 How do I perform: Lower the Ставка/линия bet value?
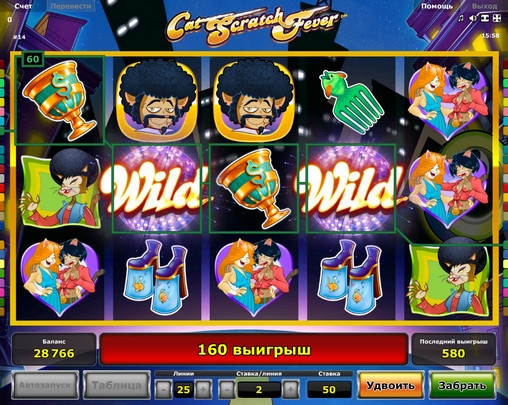coord(227,389)
